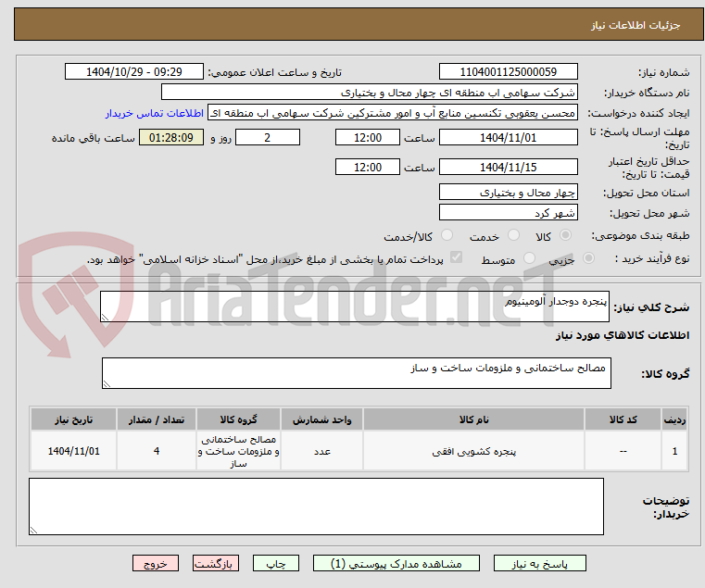Click the توضیحات خریدار text area
Image resolution: width=705 pixels, height=588 pixels.
316,507
